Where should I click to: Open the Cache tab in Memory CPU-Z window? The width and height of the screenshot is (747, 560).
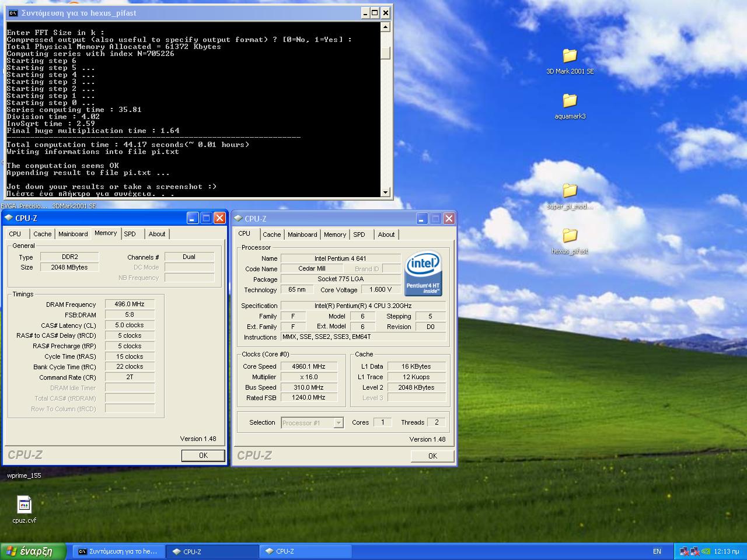pos(42,234)
